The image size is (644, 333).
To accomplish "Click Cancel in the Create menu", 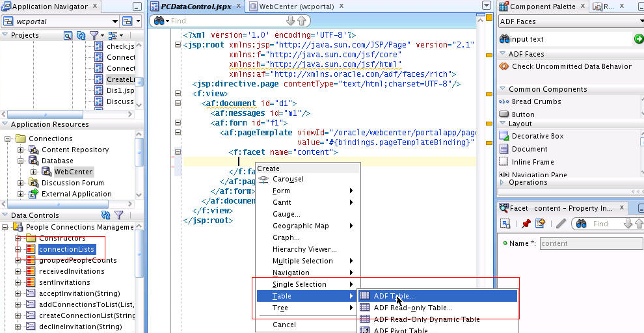I will [308, 325].
